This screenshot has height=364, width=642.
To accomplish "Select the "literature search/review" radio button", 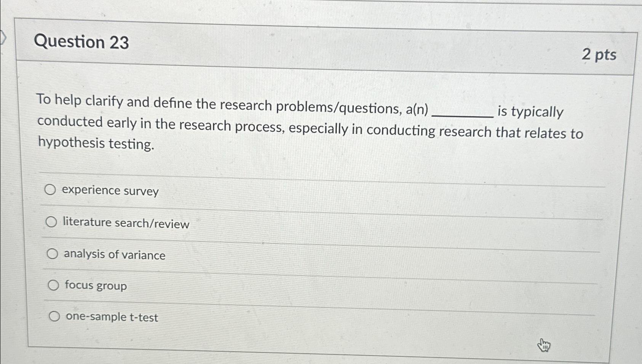I will [52, 222].
